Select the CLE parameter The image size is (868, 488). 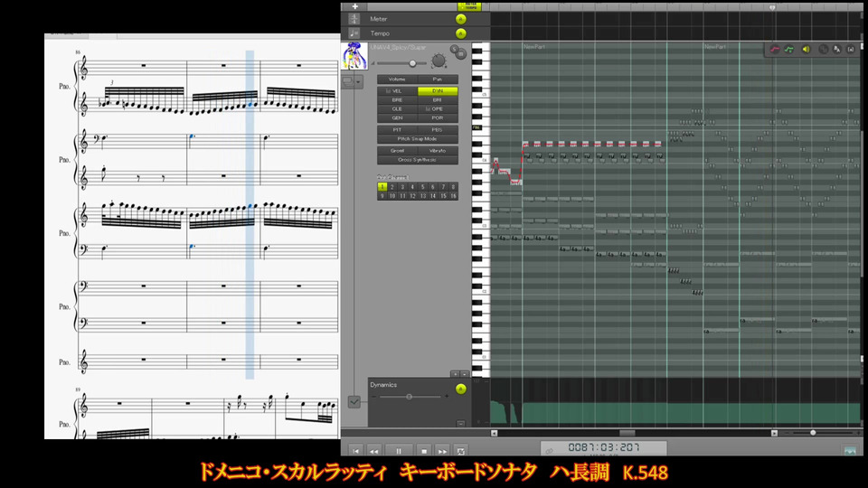[397, 109]
